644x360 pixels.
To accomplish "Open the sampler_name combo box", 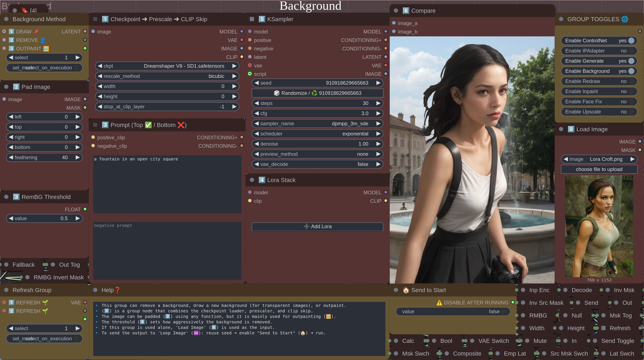I will click(317, 124).
